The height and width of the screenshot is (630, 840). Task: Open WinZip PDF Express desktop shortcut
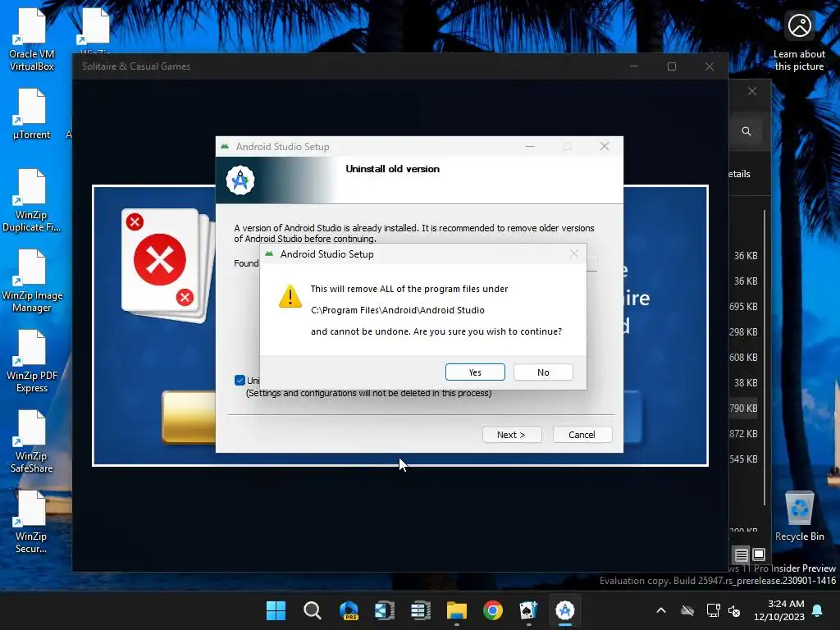[32, 362]
